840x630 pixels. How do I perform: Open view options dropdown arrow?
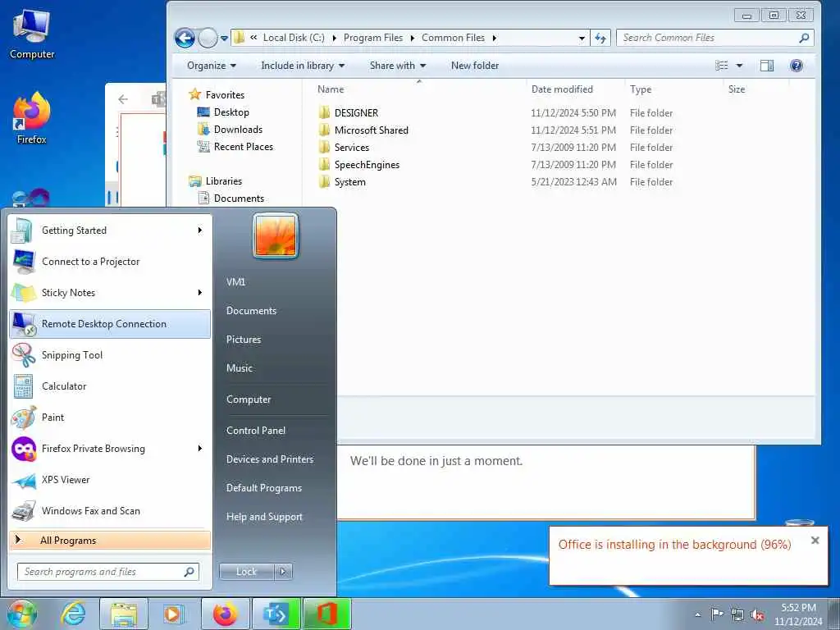[739, 66]
